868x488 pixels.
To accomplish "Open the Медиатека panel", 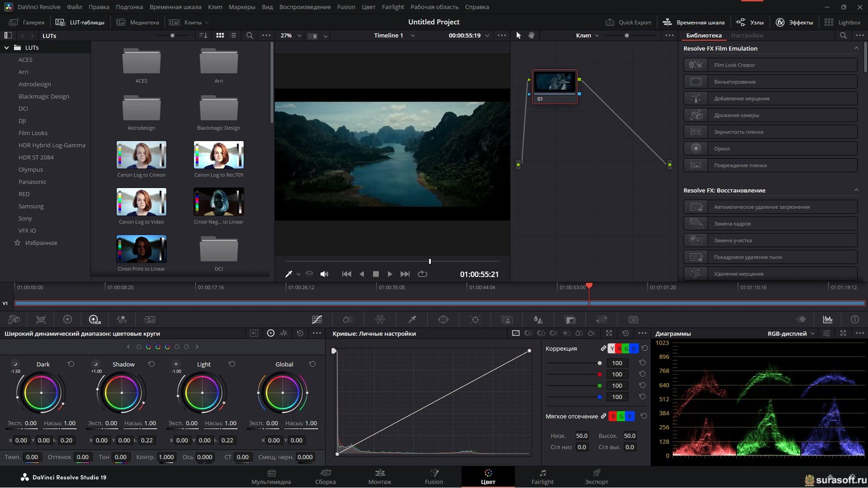I will 138,22.
